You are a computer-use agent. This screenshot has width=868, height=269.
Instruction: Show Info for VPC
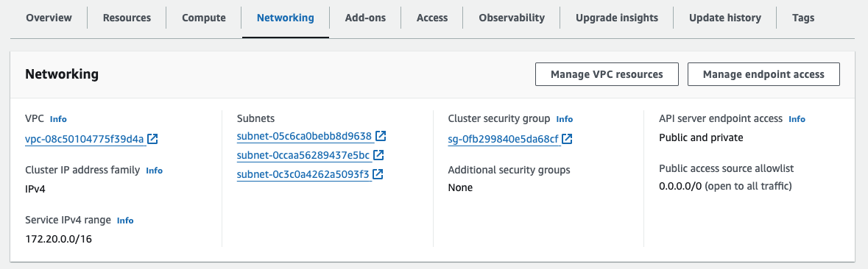pyautogui.click(x=58, y=119)
